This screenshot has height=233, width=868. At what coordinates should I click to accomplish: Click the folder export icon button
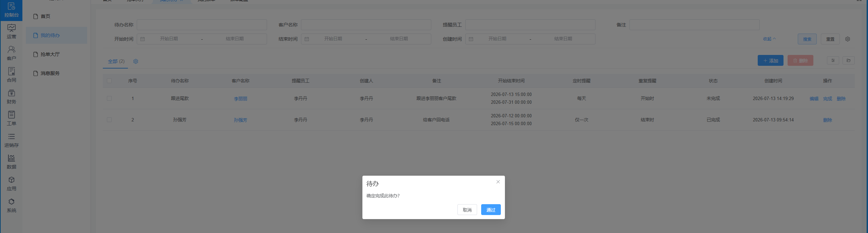click(848, 60)
